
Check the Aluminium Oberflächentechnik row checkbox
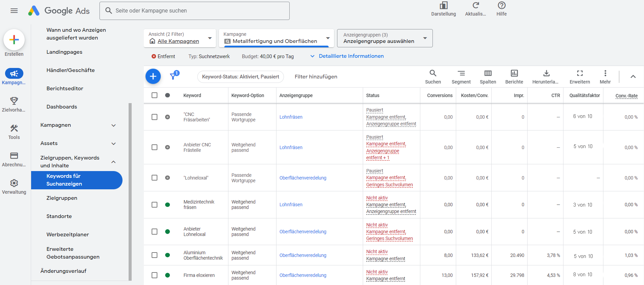click(x=154, y=255)
